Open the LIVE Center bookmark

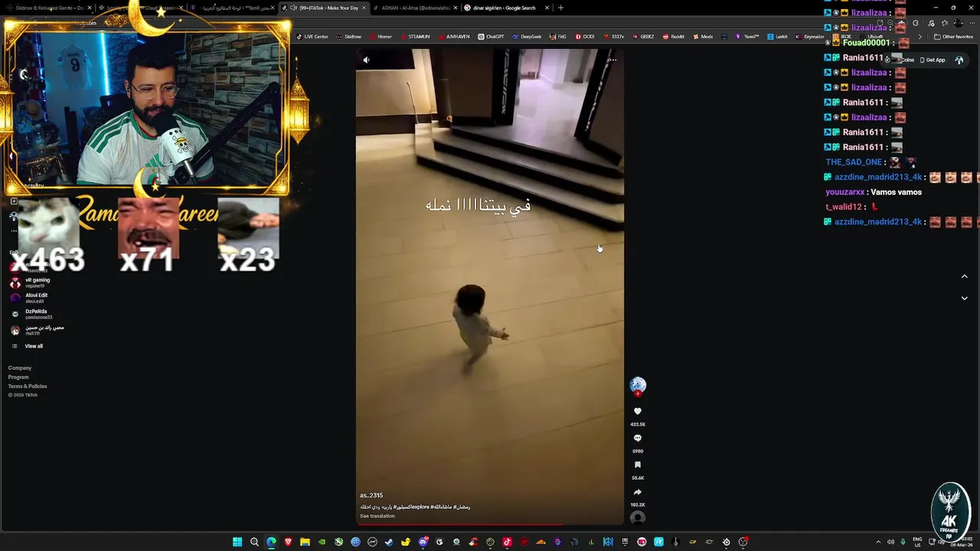pyautogui.click(x=312, y=37)
